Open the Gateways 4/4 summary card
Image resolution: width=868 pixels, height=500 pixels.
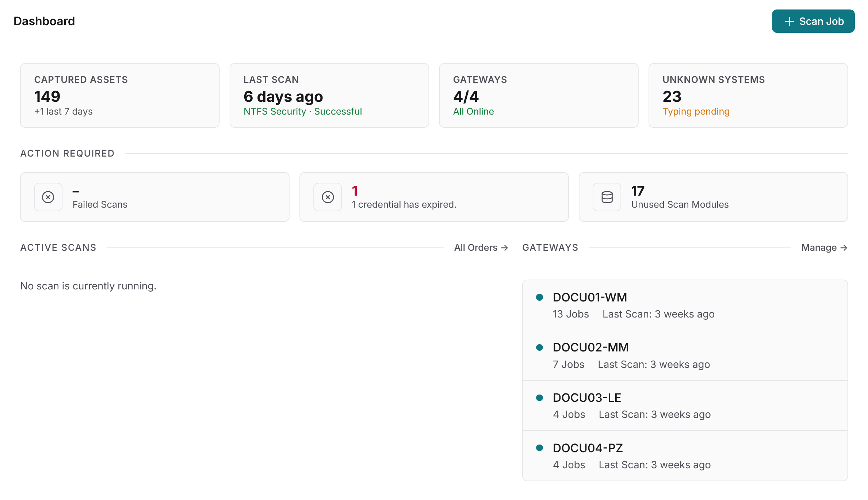[x=539, y=95]
